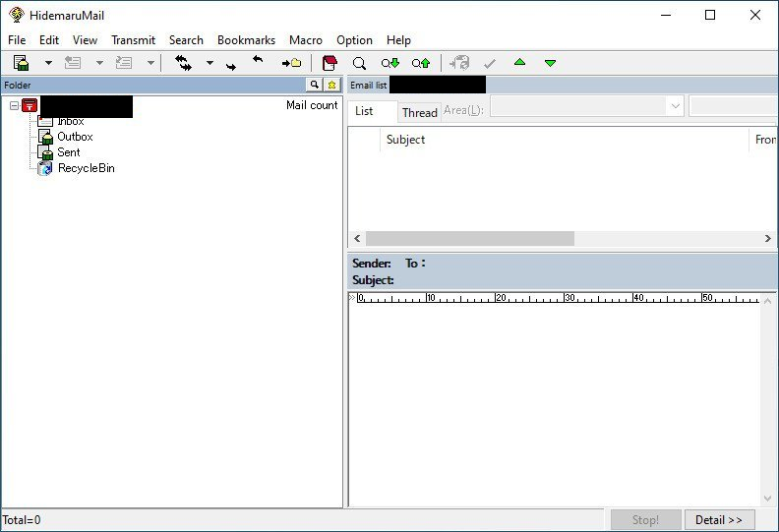Click the grayed checkmark toolbar icon

coord(490,64)
